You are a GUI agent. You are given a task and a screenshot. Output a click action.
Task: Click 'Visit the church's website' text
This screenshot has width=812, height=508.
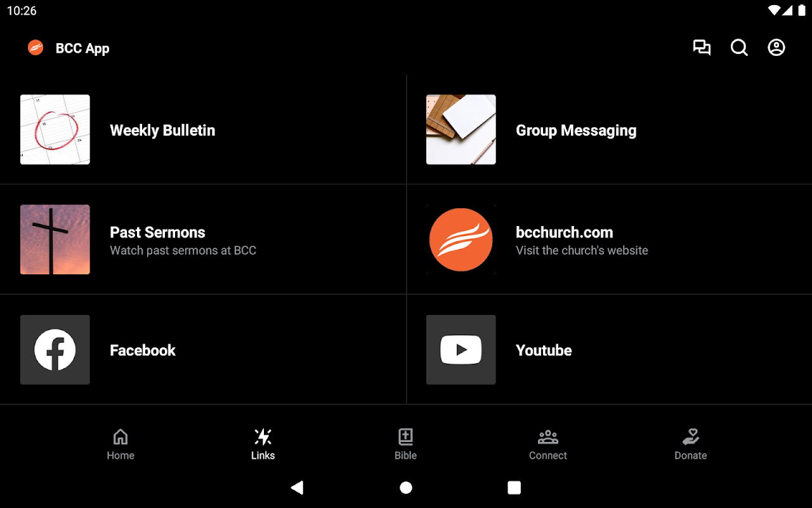(x=582, y=250)
